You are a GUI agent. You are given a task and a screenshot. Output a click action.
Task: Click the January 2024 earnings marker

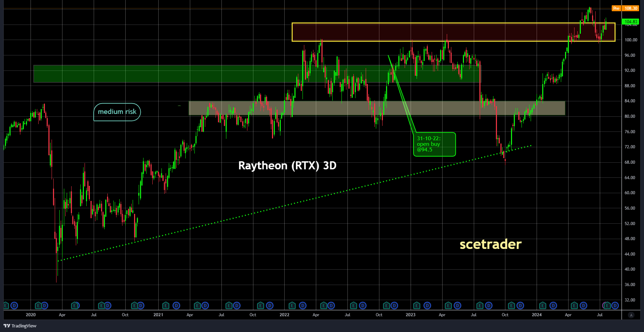pos(543,306)
